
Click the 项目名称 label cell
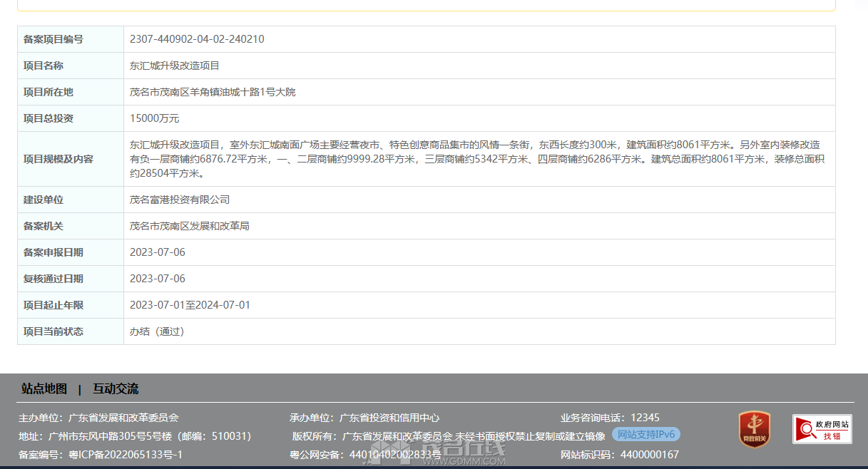pos(71,66)
